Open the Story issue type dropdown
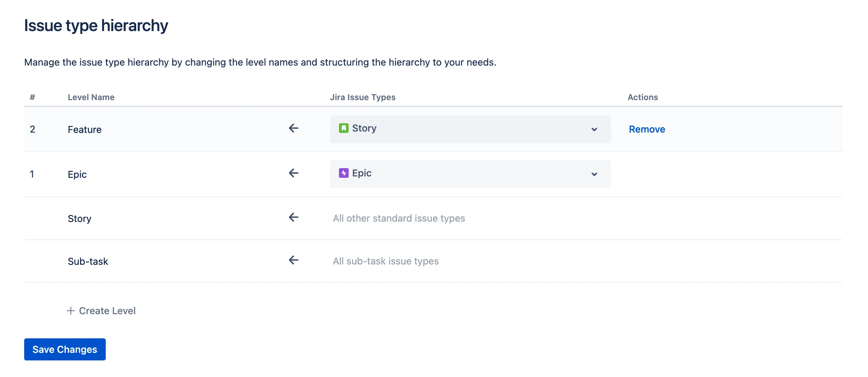The width and height of the screenshot is (868, 377). click(470, 129)
